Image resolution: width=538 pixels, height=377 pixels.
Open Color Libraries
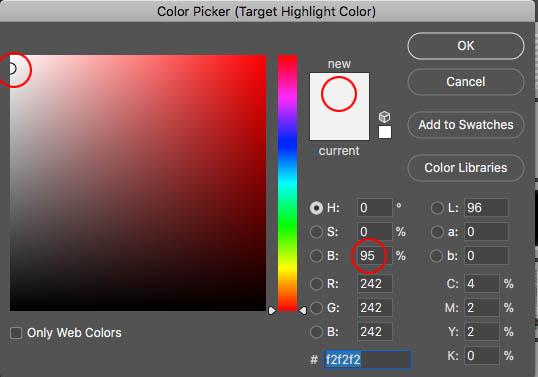coord(466,168)
